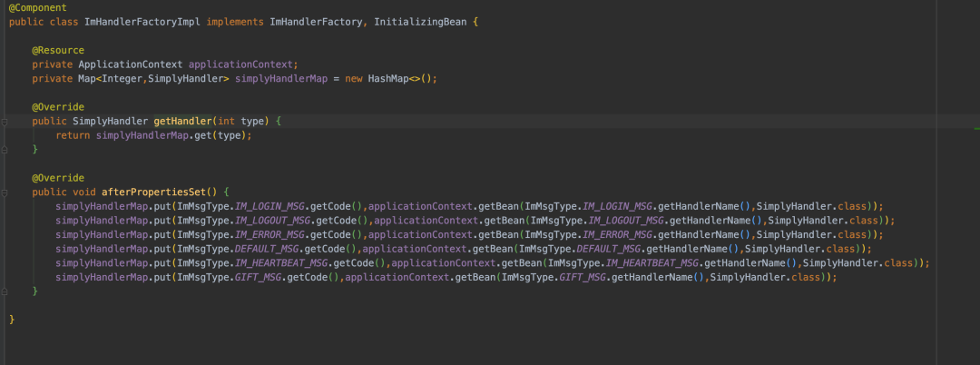Image resolution: width=980 pixels, height=365 pixels.
Task: Click the @Override annotation above getHandler
Action: pyautogui.click(x=58, y=107)
